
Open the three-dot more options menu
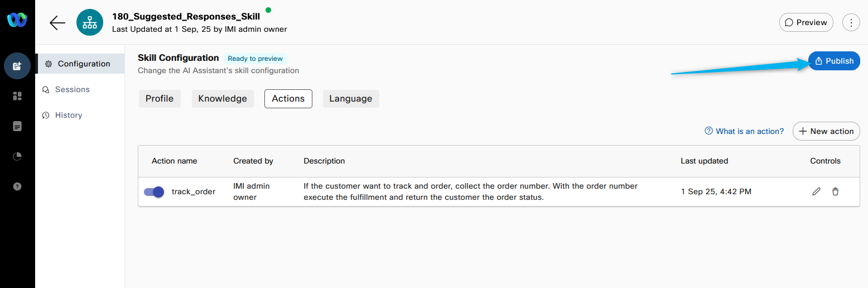tap(851, 23)
